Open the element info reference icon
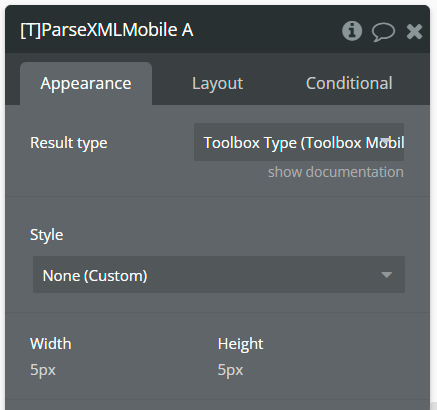Image resolution: width=437 pixels, height=410 pixels. click(352, 31)
